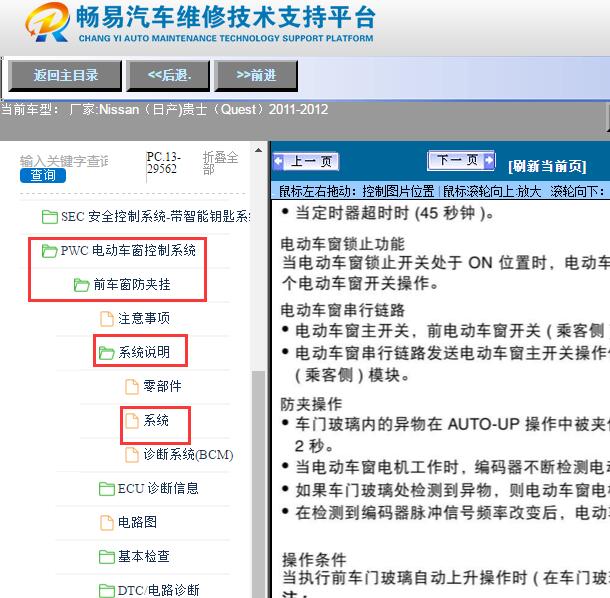The image size is (610, 598).
Task: Click the 系统 document icon
Action: coord(131,421)
